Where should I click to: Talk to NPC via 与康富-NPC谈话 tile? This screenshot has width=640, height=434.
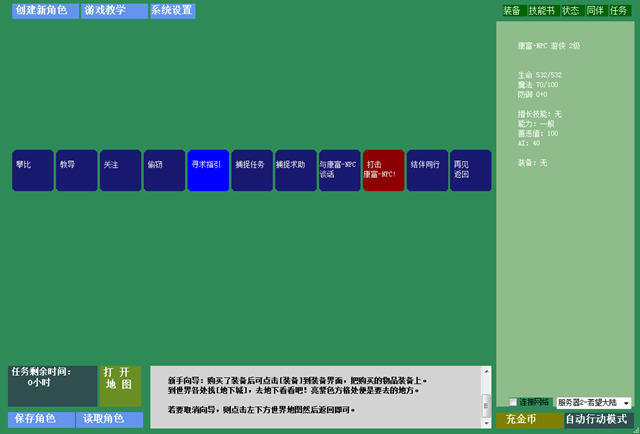coord(339,170)
